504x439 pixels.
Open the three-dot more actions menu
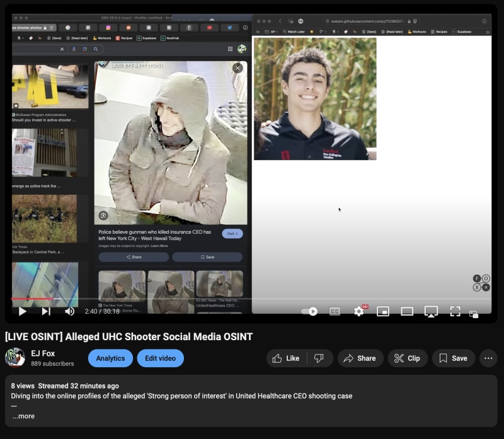point(488,358)
